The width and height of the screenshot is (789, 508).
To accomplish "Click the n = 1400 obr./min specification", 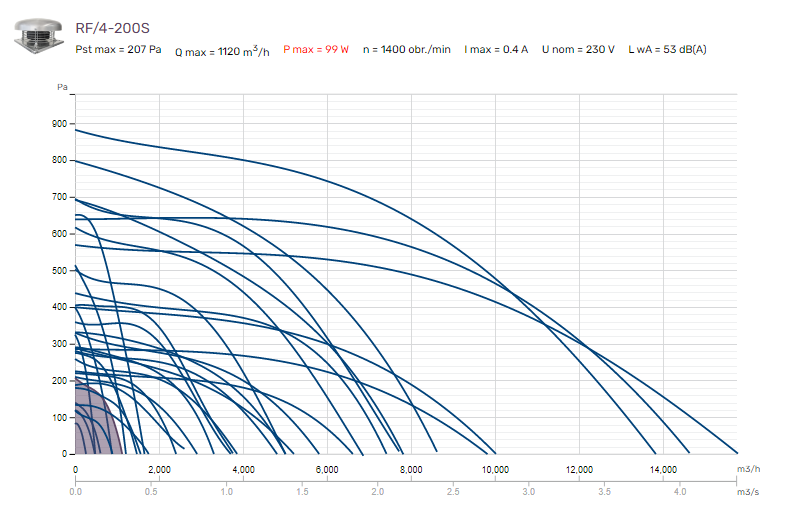I will [407, 48].
